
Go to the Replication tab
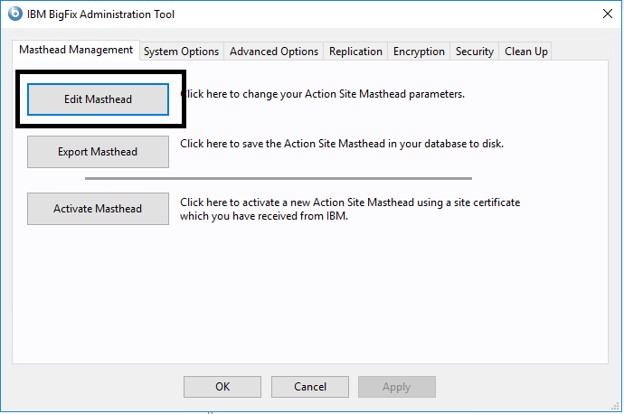pos(355,51)
